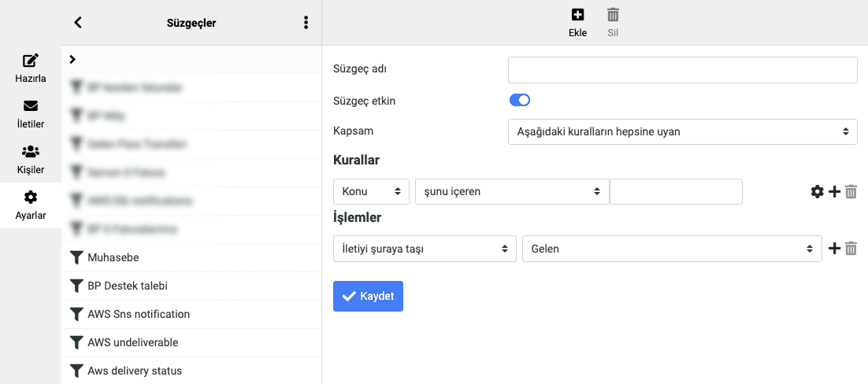The width and height of the screenshot is (868, 384).
Task: Add a new rule with plus icon
Action: (x=834, y=191)
